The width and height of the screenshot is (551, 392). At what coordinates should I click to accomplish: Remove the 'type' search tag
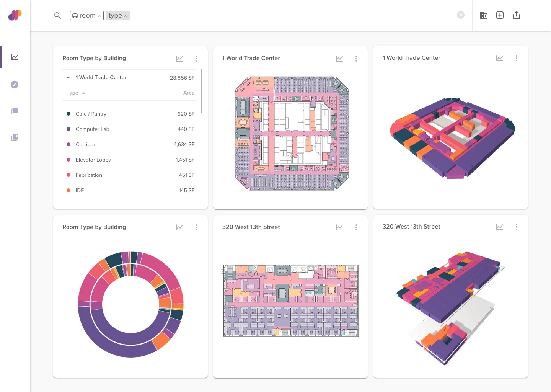click(x=126, y=16)
